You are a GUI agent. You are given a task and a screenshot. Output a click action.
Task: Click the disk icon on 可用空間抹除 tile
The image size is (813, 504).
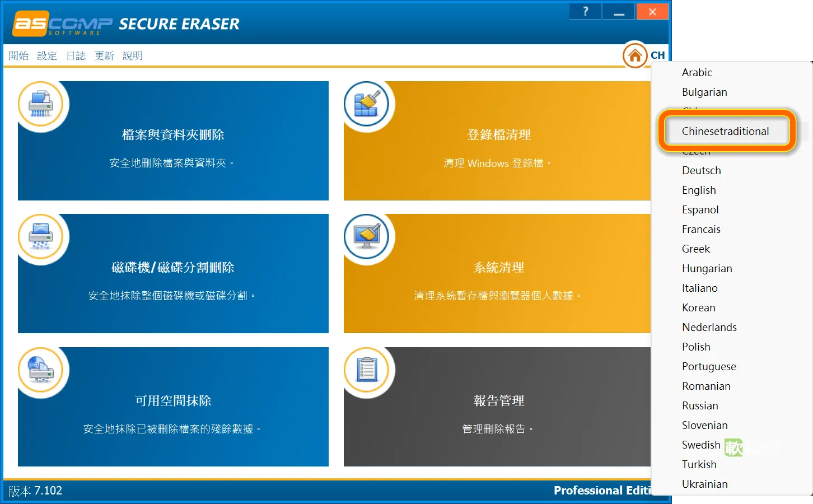point(42,370)
